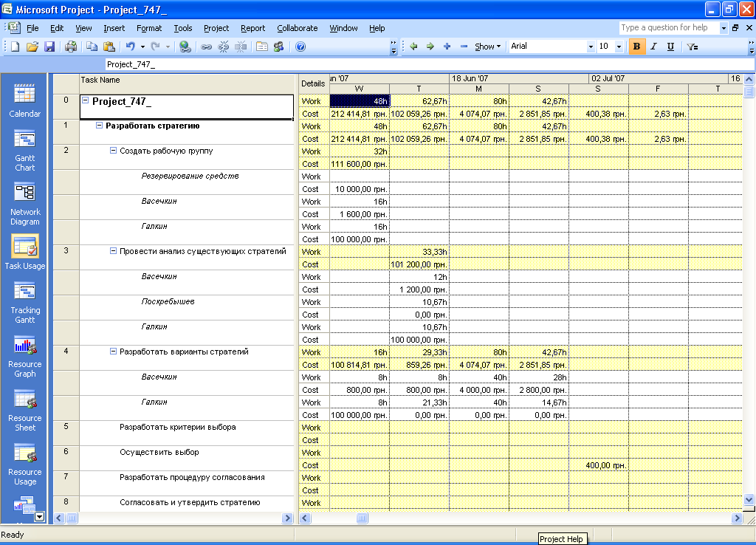The width and height of the screenshot is (756, 545).
Task: Undo the last action
Action: (130, 47)
